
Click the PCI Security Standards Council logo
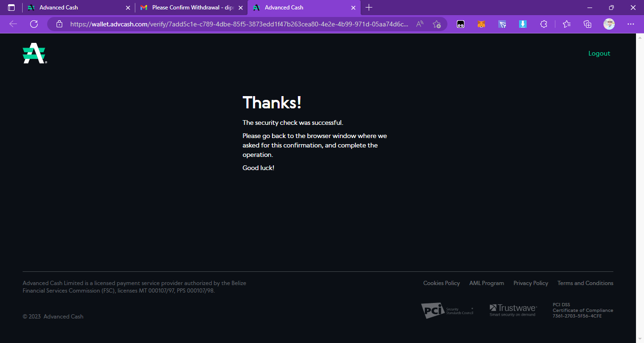[x=447, y=310]
